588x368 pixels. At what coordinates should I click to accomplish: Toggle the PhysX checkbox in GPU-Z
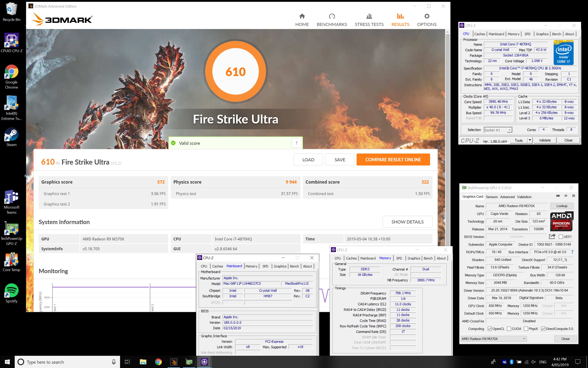point(526,329)
